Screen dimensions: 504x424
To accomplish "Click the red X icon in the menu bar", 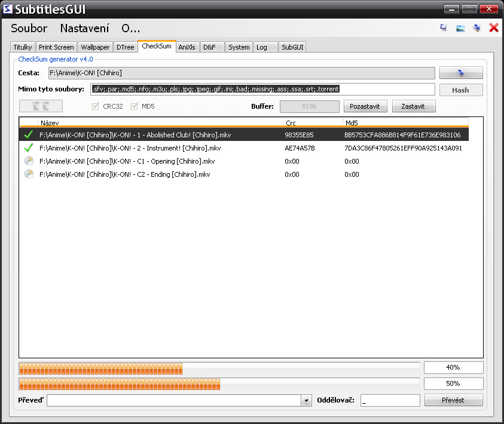I will (494, 28).
